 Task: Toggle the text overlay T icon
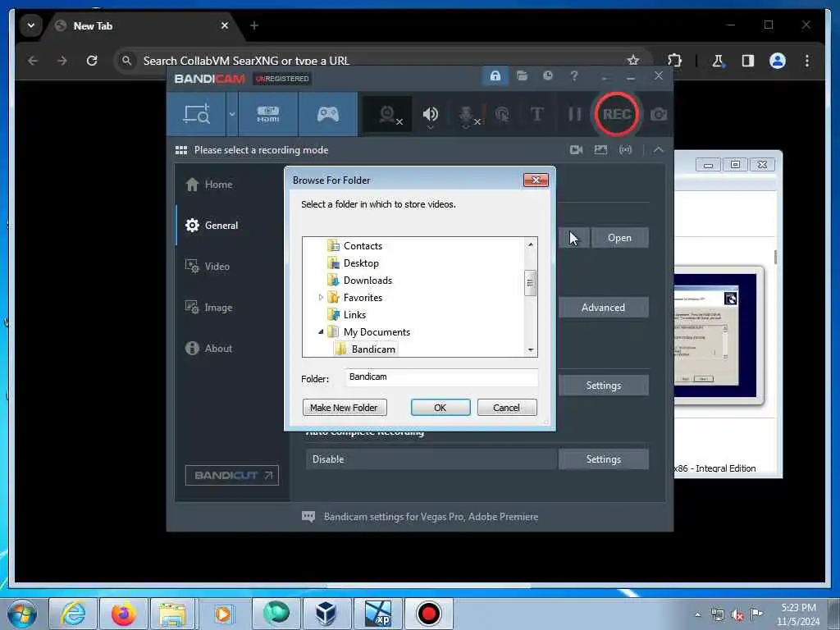[536, 114]
